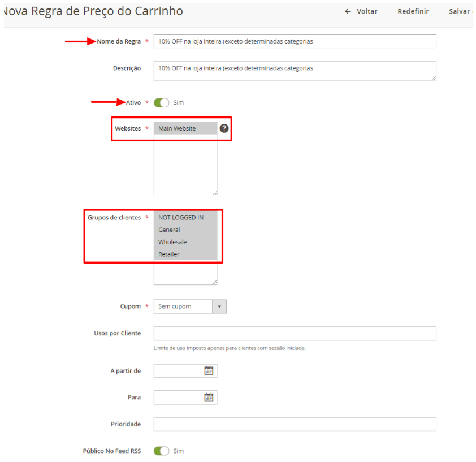Screen dimensions: 476x462
Task: Click the Usos por Cliente input
Action: pyautogui.click(x=295, y=334)
